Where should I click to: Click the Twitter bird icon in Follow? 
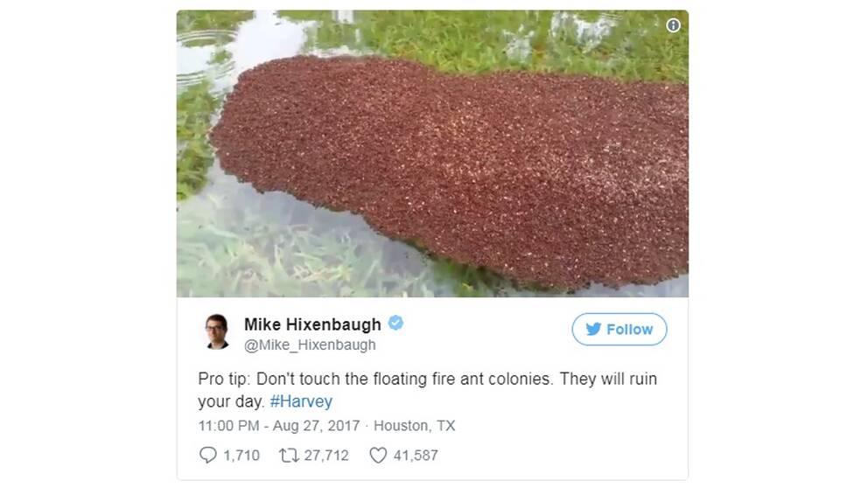(593, 329)
